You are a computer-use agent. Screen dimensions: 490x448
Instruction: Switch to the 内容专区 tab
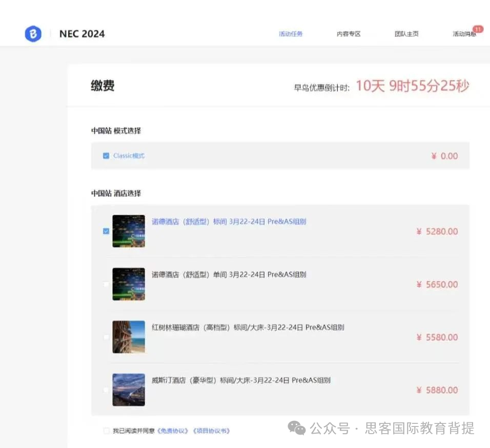[349, 34]
